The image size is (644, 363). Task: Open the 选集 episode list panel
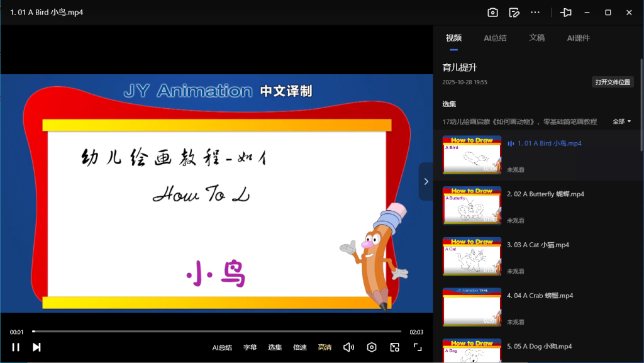click(275, 347)
